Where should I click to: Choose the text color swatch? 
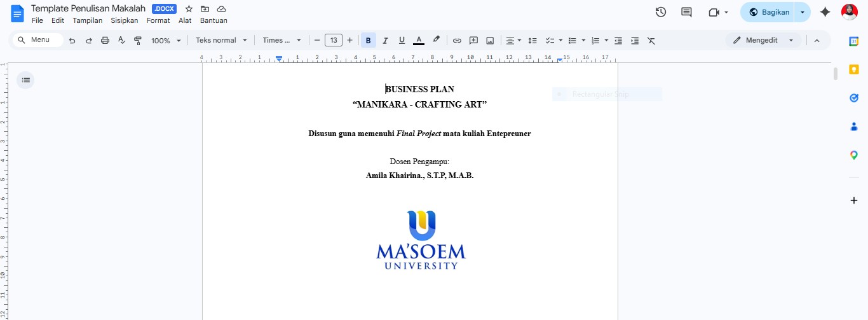point(419,40)
